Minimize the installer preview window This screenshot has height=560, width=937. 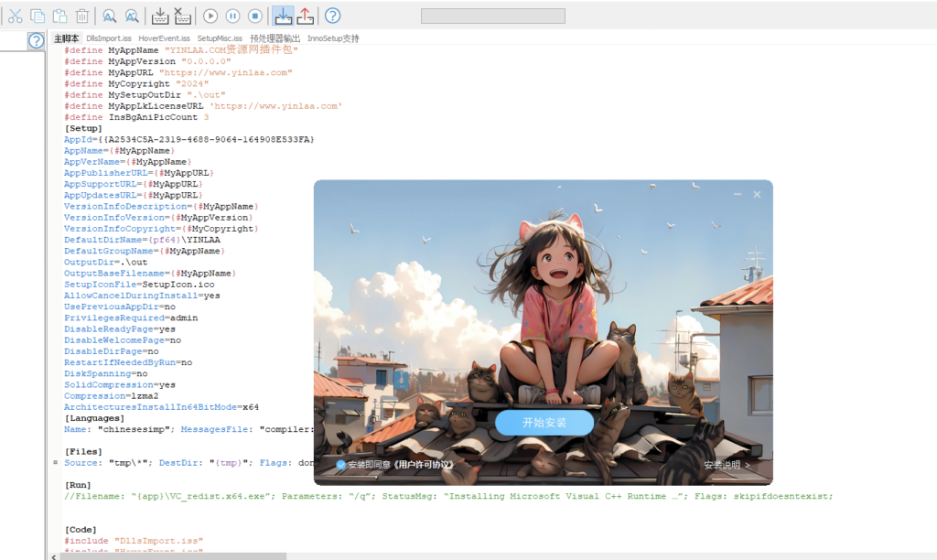click(738, 194)
